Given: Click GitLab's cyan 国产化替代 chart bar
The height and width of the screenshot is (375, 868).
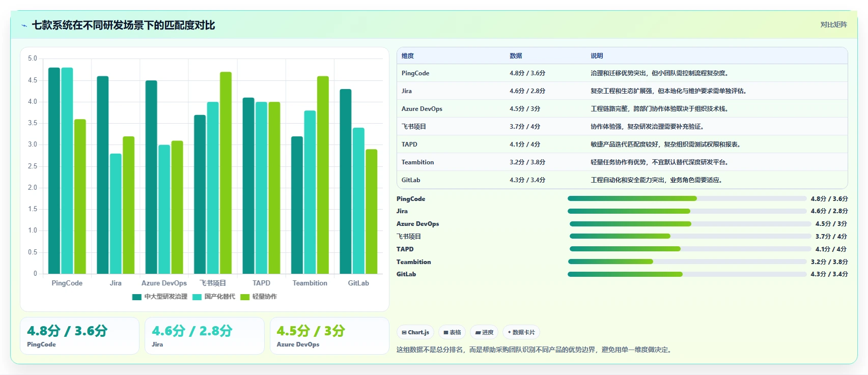Looking at the screenshot, I should click(x=358, y=201).
